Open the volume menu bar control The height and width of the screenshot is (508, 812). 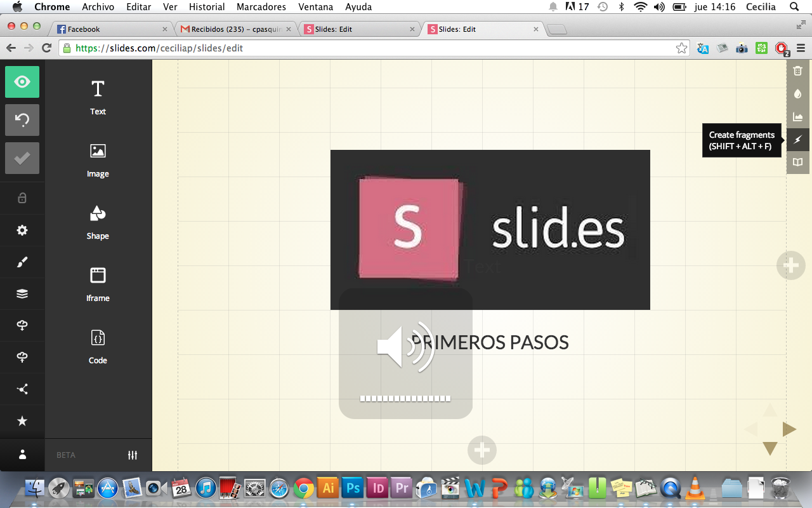click(659, 7)
